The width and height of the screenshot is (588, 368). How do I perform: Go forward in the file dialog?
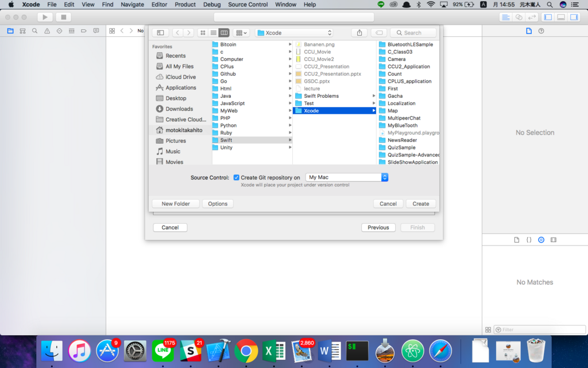[x=188, y=33]
